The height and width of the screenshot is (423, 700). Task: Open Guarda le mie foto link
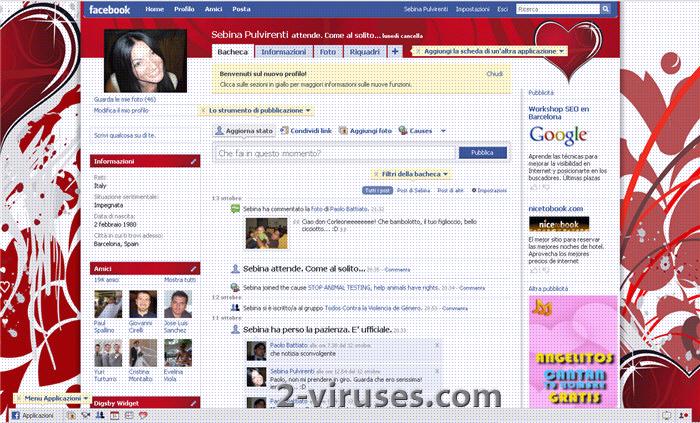point(125,100)
